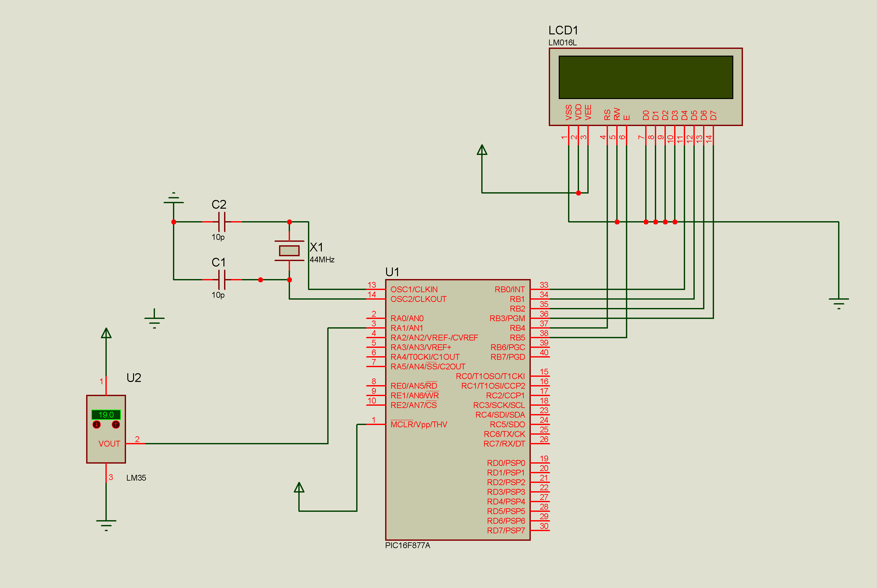Click the C2 reference label
The height and width of the screenshot is (588, 877).
click(219, 204)
